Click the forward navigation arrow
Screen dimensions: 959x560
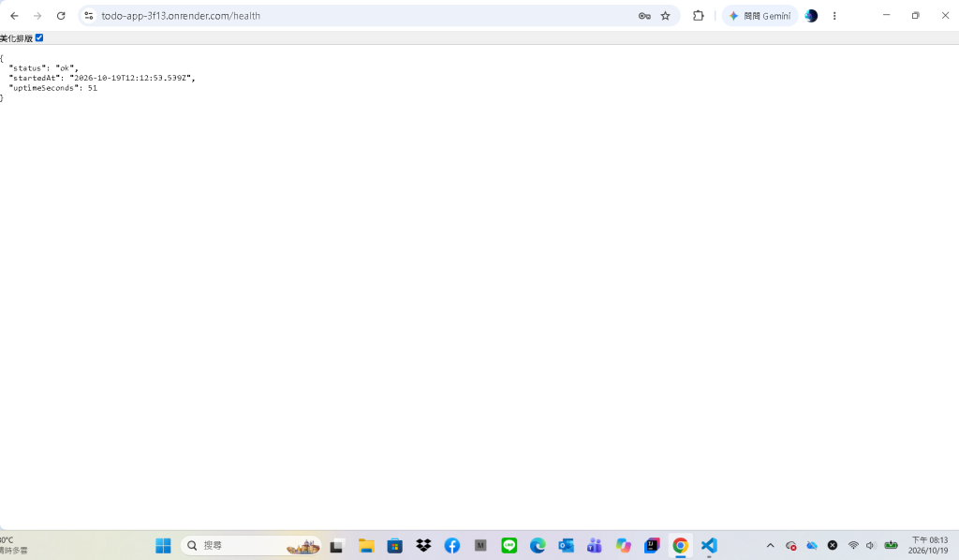pos(37,16)
